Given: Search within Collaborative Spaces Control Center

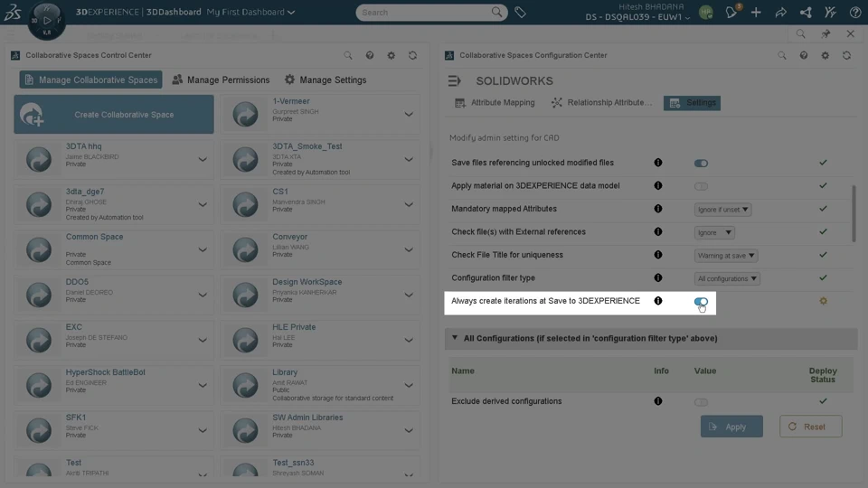Looking at the screenshot, I should pos(347,55).
